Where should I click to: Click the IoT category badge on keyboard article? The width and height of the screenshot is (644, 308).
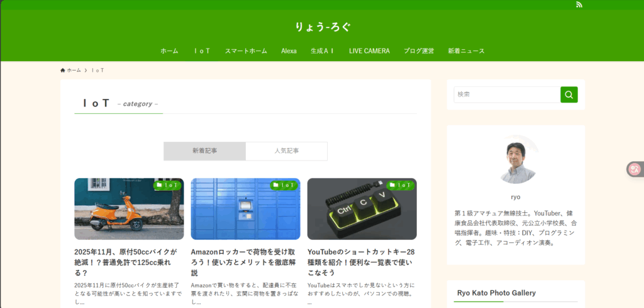point(401,185)
